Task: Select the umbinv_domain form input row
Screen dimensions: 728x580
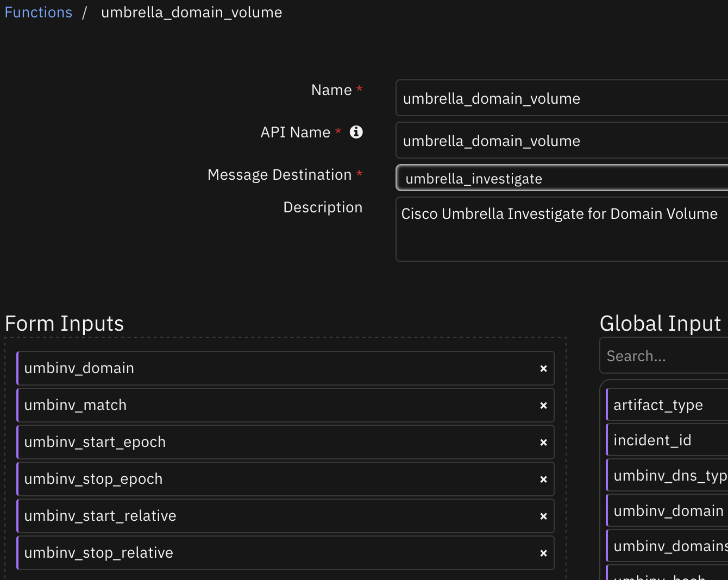Action: point(285,368)
